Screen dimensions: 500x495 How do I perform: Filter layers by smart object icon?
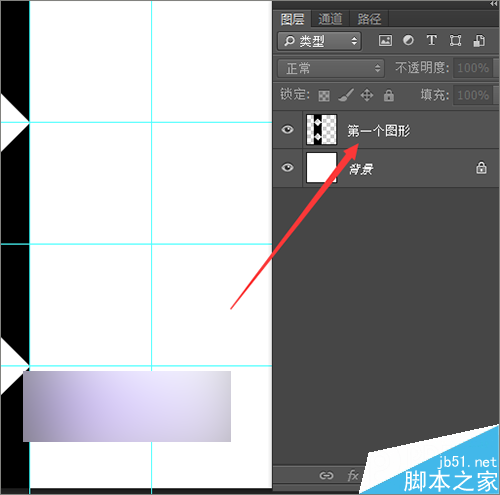[479, 41]
